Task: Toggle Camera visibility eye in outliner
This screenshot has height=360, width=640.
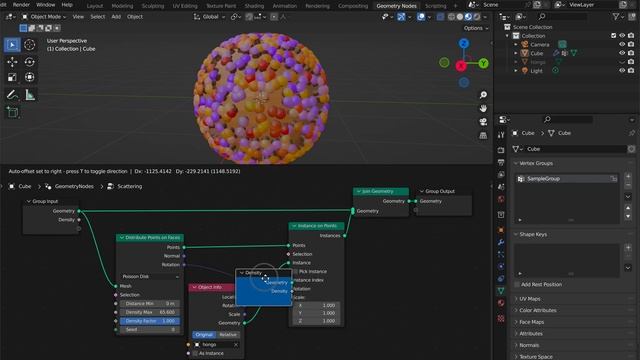Action: pos(622,44)
